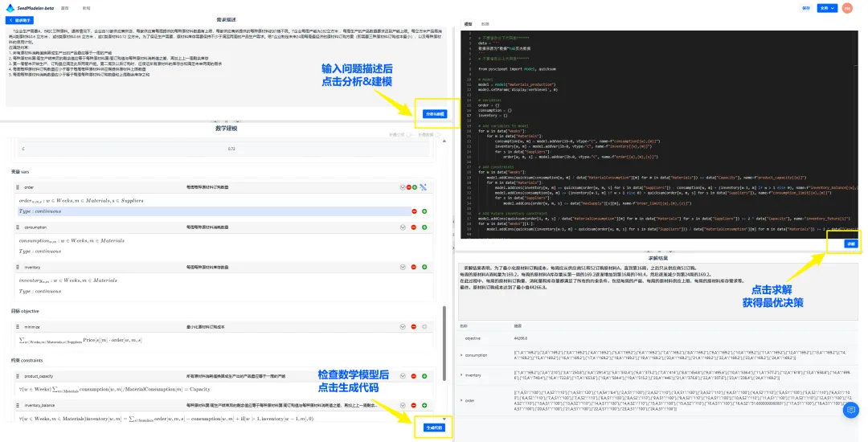Click the 求解 solve button

coord(850,244)
